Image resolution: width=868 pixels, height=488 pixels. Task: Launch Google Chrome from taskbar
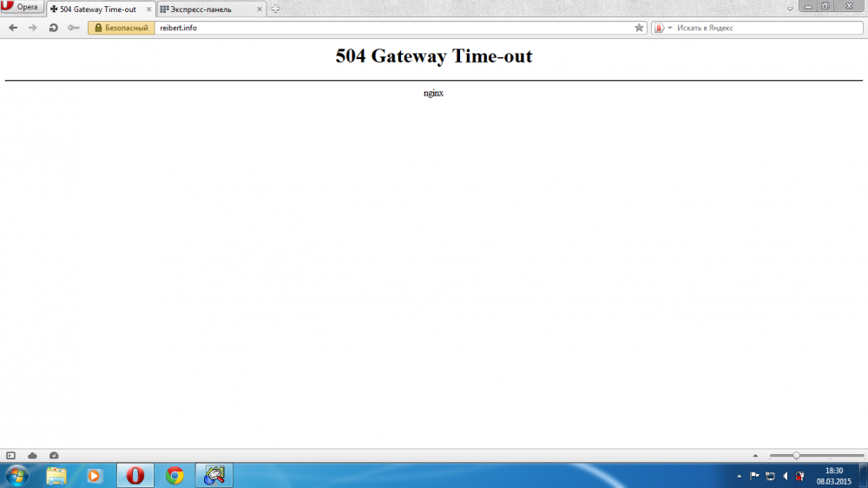[x=174, y=476]
